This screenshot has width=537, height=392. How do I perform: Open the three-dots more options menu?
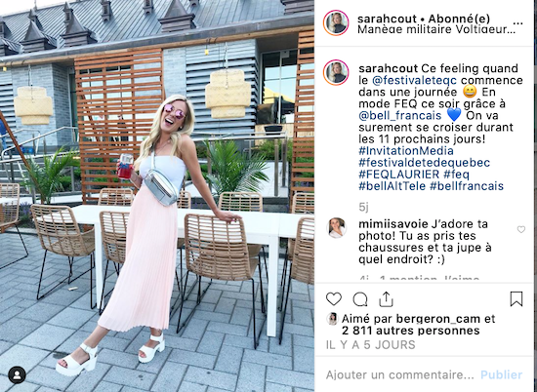pyautogui.click(x=518, y=23)
